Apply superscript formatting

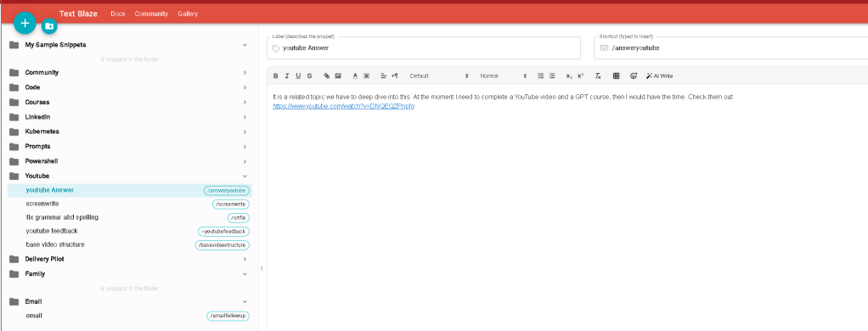click(x=580, y=76)
